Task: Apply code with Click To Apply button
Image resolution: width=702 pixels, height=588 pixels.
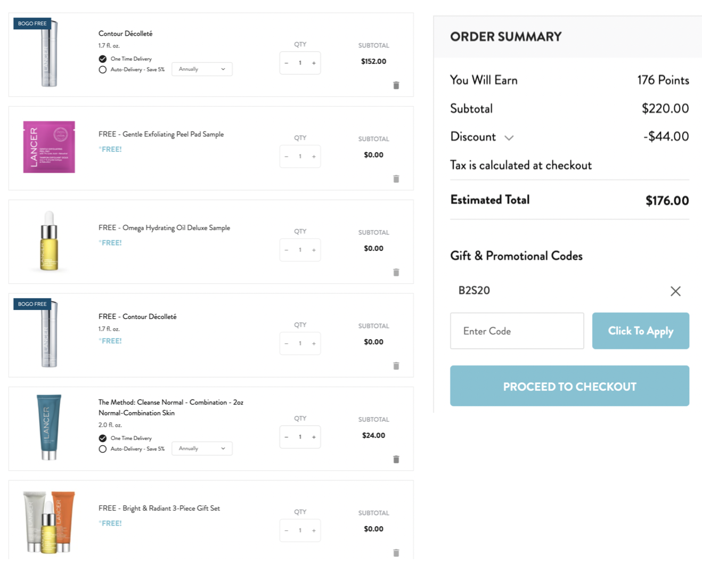Action: 641,331
